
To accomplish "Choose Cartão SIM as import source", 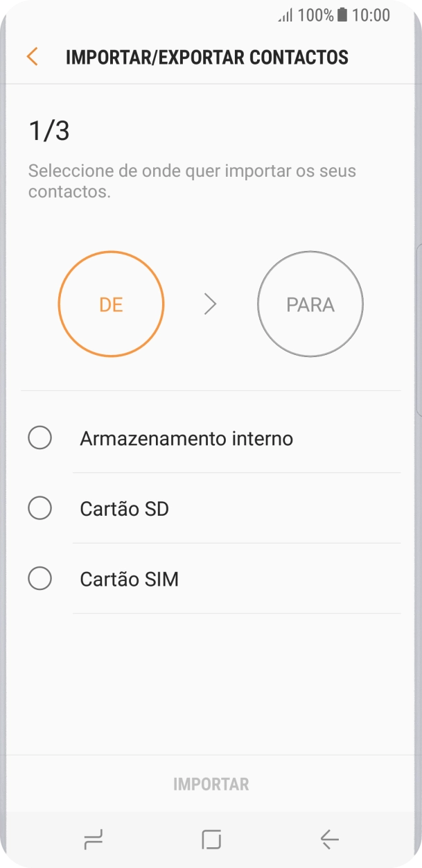I will (39, 578).
